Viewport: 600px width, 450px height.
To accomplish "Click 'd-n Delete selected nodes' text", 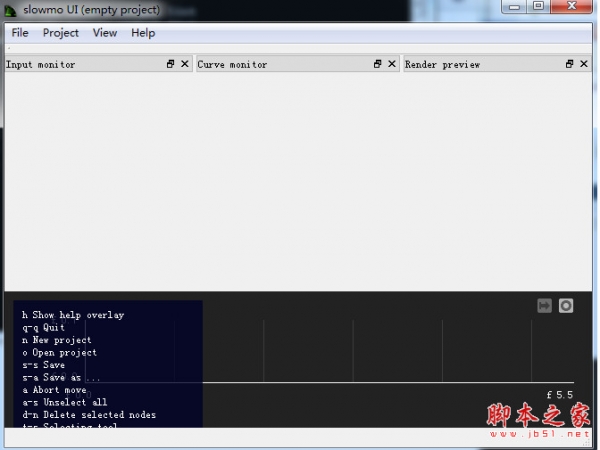I will coord(89,415).
